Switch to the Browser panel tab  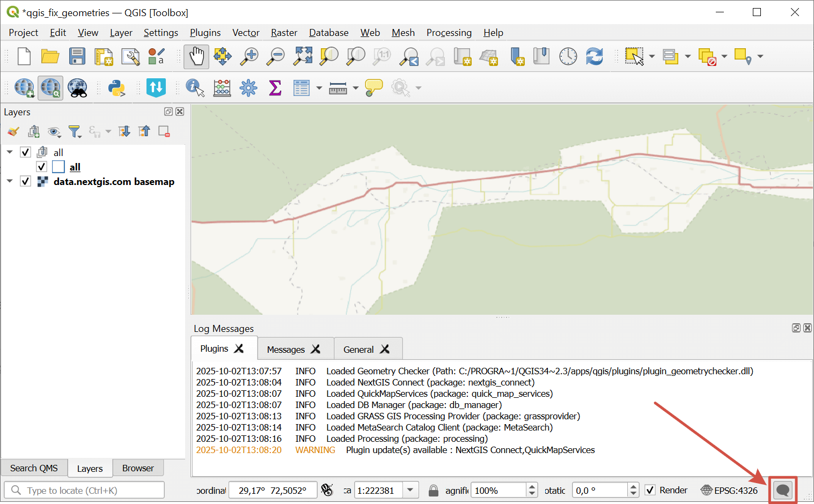point(138,468)
